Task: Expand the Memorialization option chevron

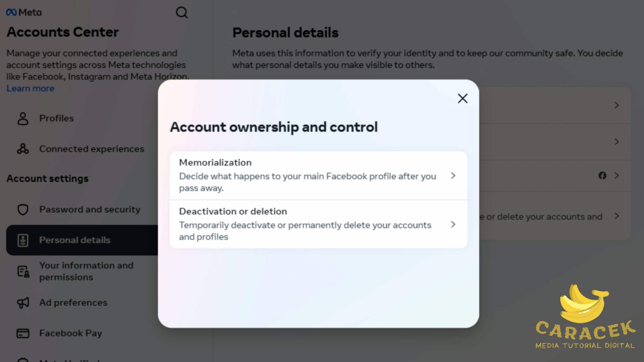Action: [453, 176]
